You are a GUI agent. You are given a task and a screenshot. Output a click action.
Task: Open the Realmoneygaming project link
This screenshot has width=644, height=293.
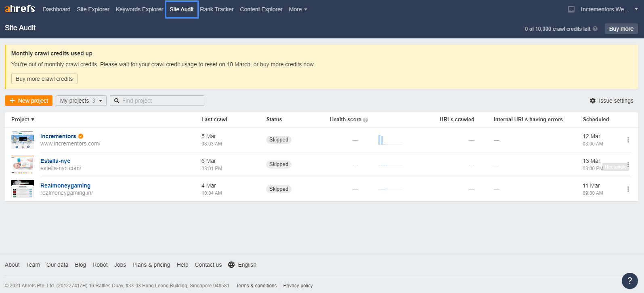pyautogui.click(x=65, y=185)
